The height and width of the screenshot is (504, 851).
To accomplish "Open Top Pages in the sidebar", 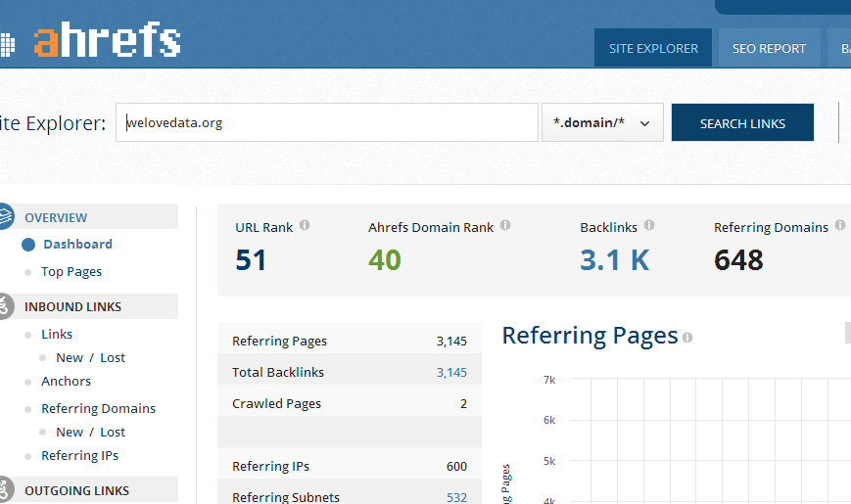I will click(71, 271).
